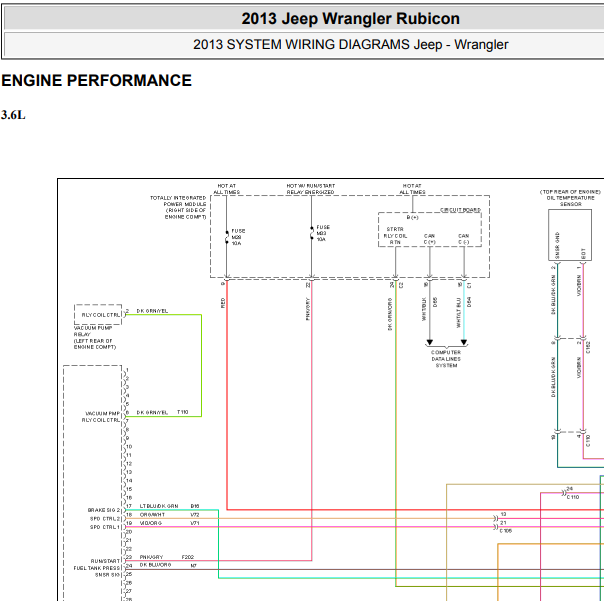Image resolution: width=604 pixels, height=601 pixels.
Task: Click the "CAN C (+)" terminal label
Action: 430,239
